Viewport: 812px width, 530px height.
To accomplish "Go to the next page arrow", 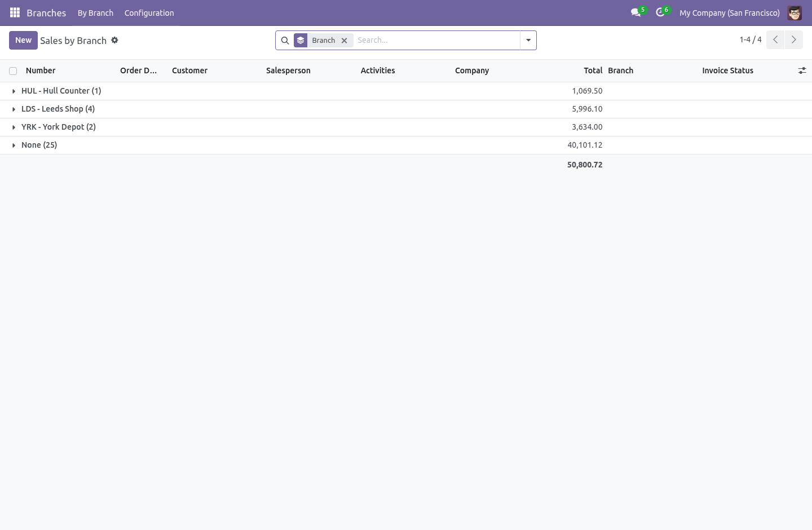I will 793,39.
